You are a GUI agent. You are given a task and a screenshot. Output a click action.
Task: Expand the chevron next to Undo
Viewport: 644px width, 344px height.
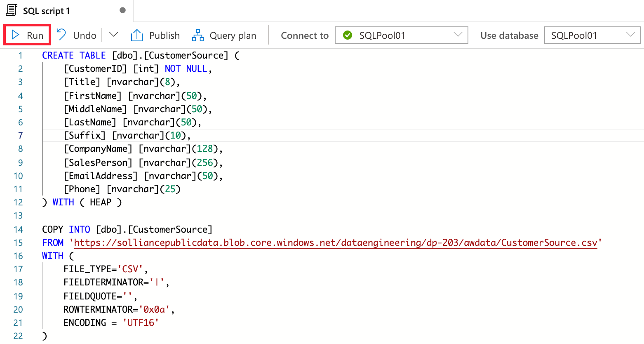click(x=113, y=35)
